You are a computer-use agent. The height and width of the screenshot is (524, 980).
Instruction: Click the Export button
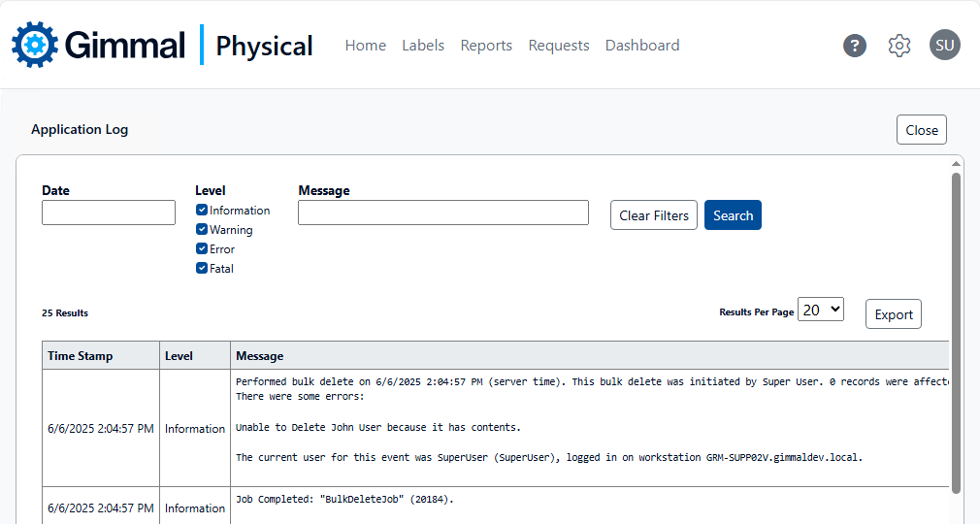893,313
